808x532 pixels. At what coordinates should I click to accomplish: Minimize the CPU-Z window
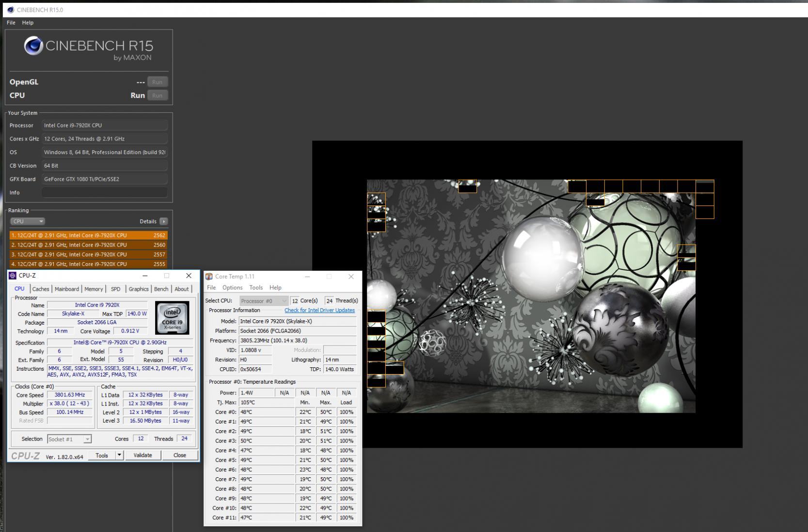pyautogui.click(x=144, y=276)
